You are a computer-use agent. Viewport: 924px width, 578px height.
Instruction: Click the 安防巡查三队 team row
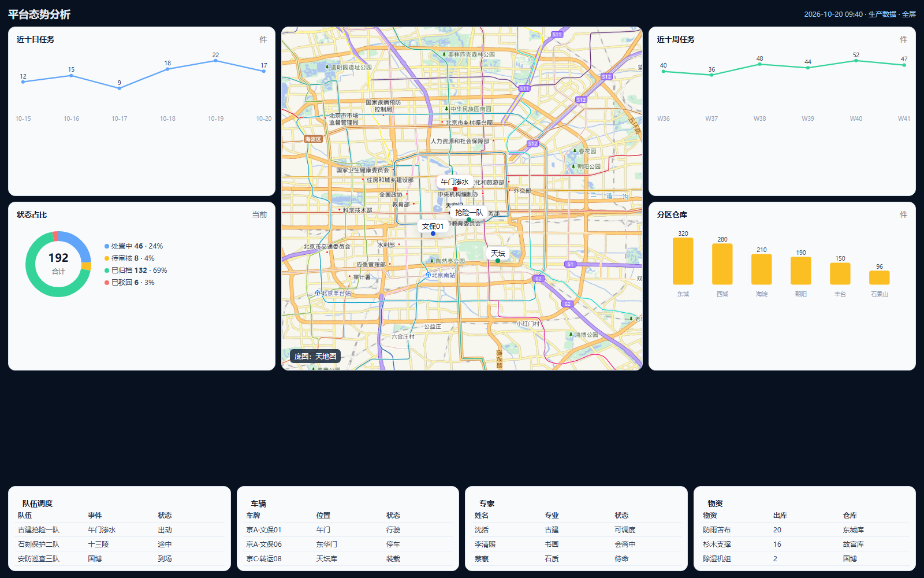[x=120, y=559]
